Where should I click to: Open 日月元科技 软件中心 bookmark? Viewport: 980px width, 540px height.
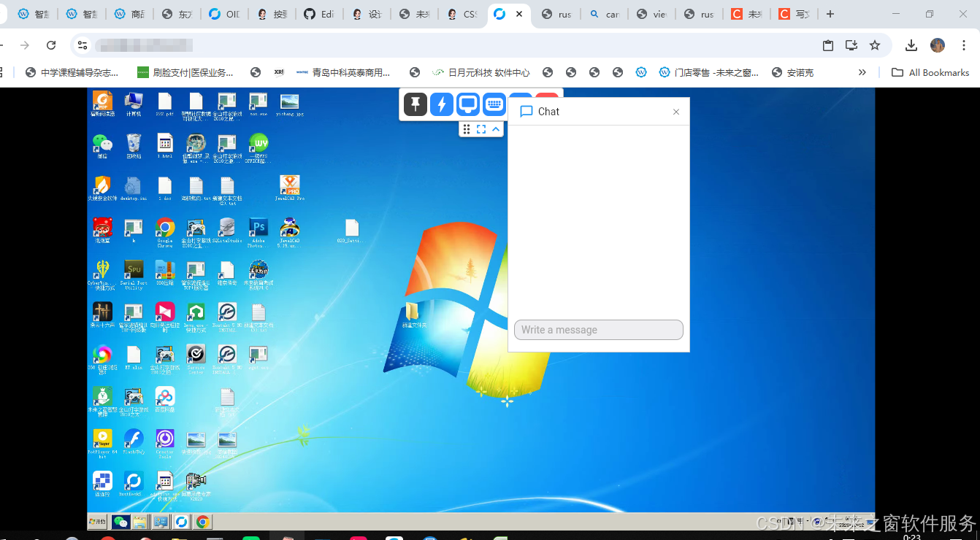click(x=481, y=72)
